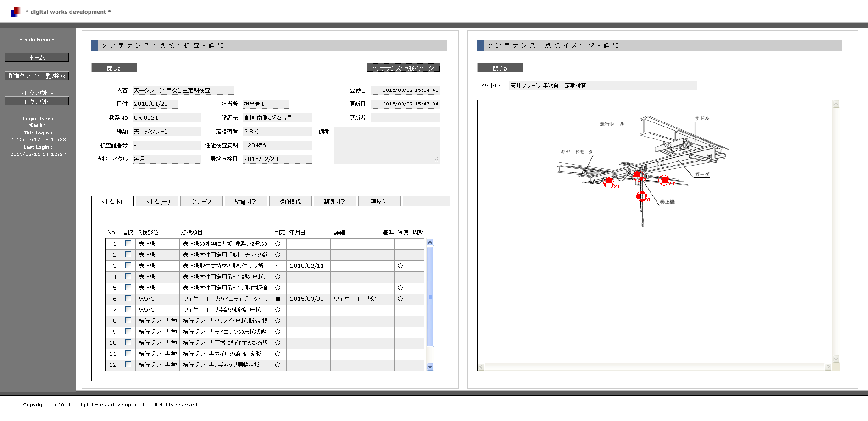This screenshot has height=421, width=868.
Task: Click the 内容 input field
Action: click(183, 90)
